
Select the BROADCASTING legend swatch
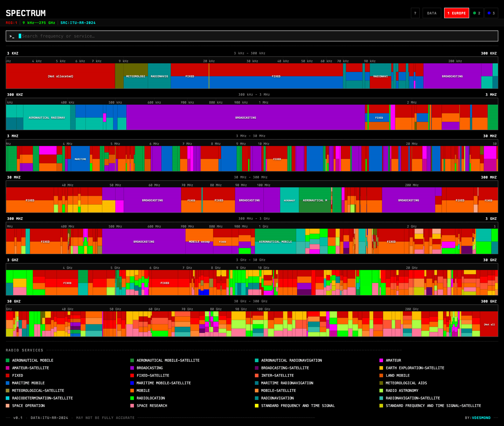coord(132,368)
